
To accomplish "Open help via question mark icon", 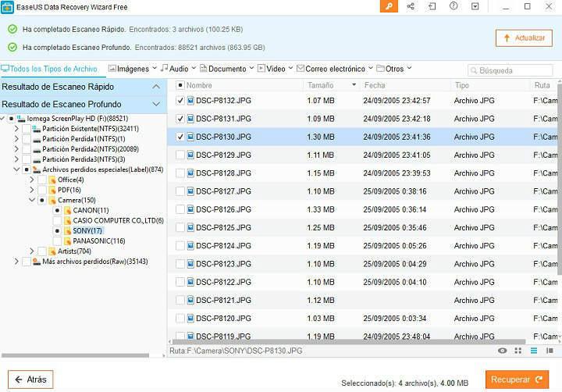I will pos(454,6).
